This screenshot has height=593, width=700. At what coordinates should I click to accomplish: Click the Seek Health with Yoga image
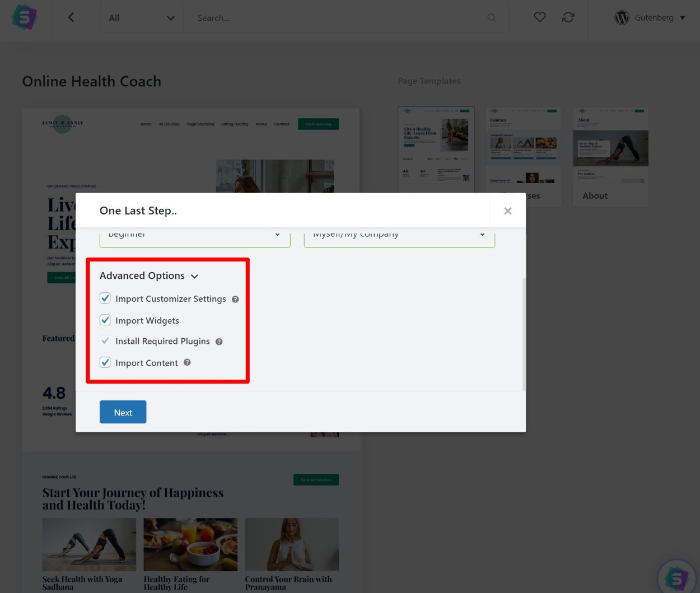(89, 543)
